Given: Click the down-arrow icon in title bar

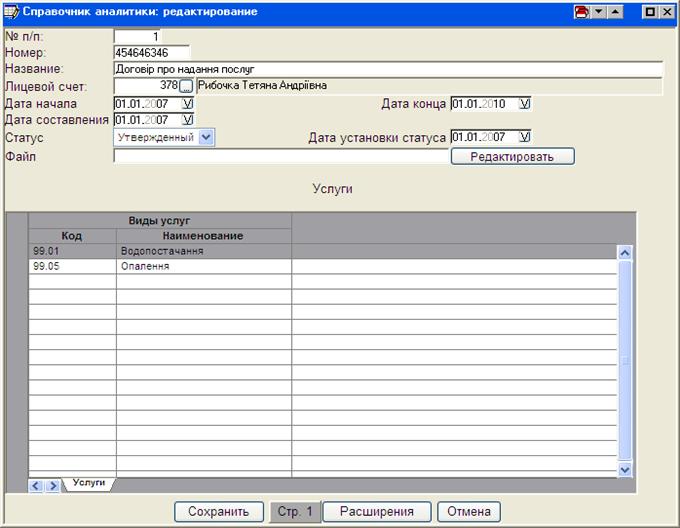Looking at the screenshot, I should pos(599,12).
